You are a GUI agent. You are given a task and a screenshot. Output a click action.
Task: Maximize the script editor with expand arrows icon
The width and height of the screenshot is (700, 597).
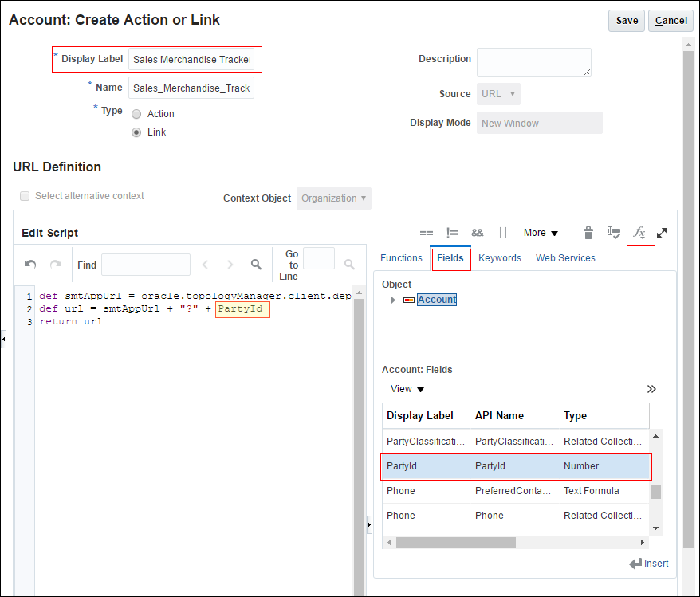click(662, 233)
